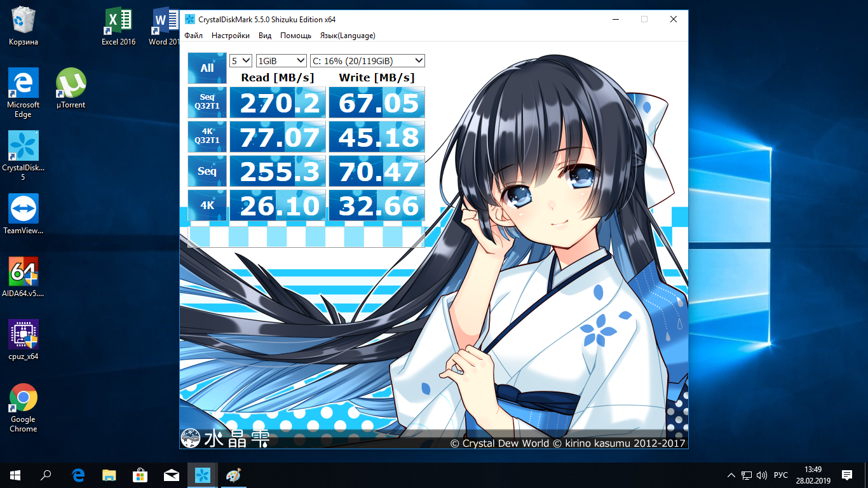Click the checkered comment field below results
The width and height of the screenshot is (868, 488).
(306, 236)
